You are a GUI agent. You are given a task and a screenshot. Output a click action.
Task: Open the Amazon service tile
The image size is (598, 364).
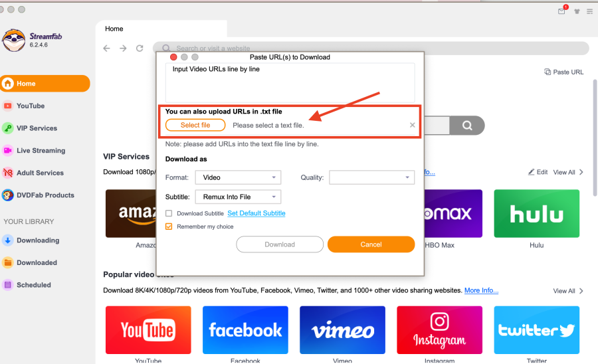click(x=131, y=213)
